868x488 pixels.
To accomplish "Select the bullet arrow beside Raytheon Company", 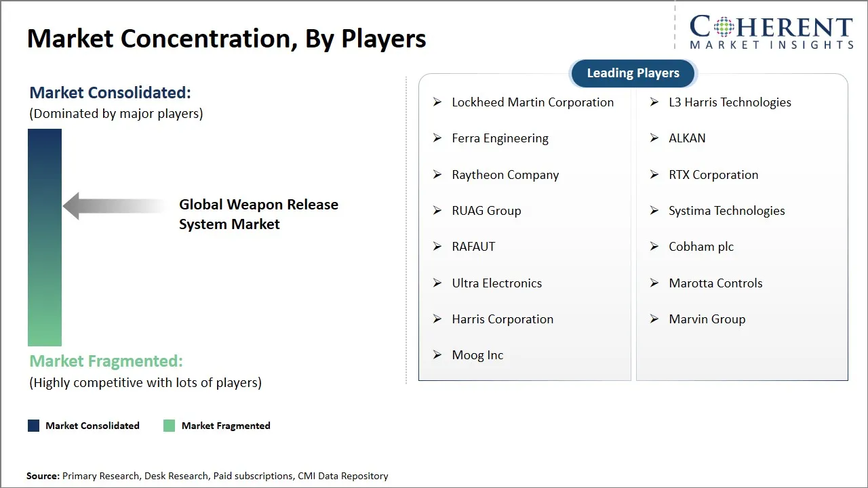I will 437,174.
